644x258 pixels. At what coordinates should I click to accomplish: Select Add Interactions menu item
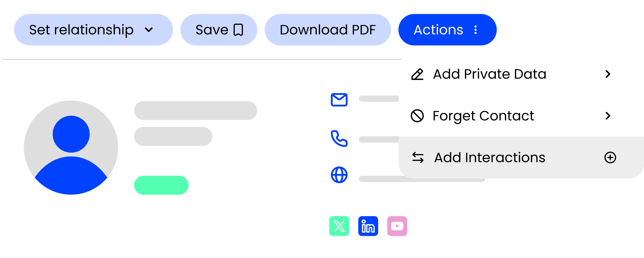click(x=521, y=157)
